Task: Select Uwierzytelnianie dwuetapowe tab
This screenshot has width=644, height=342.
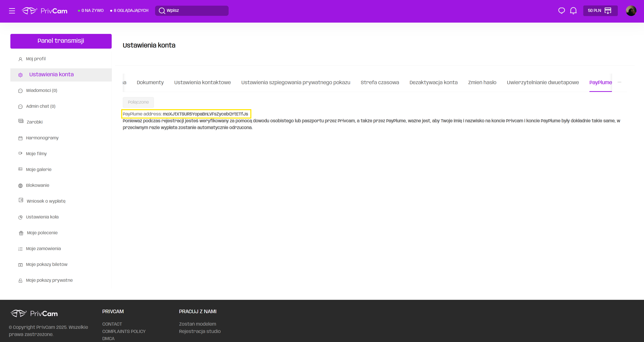Action: coord(543,82)
